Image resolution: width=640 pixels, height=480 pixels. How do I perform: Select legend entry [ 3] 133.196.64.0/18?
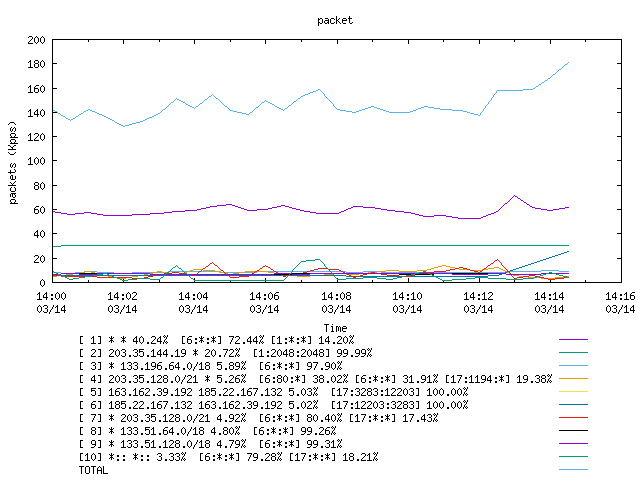point(211,366)
